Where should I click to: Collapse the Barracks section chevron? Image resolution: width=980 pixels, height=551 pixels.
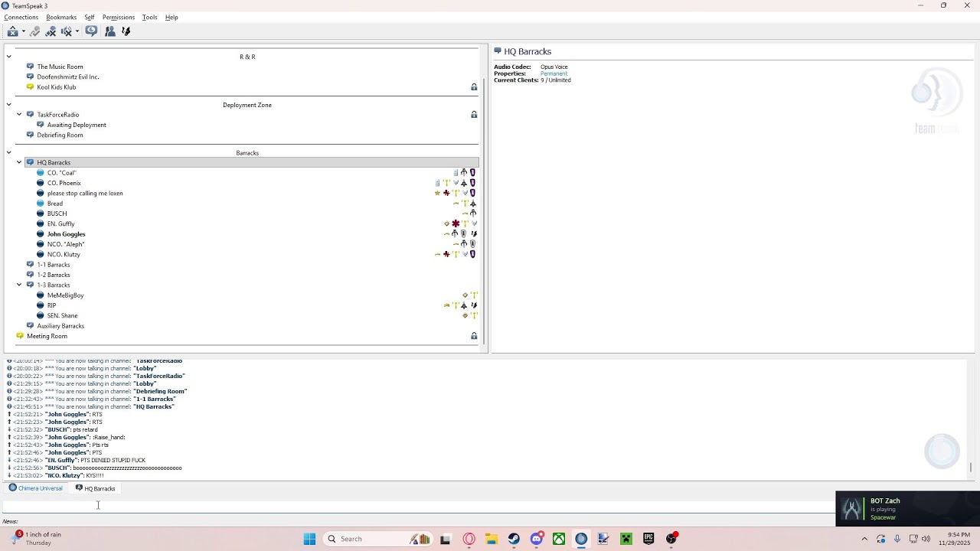click(8, 153)
